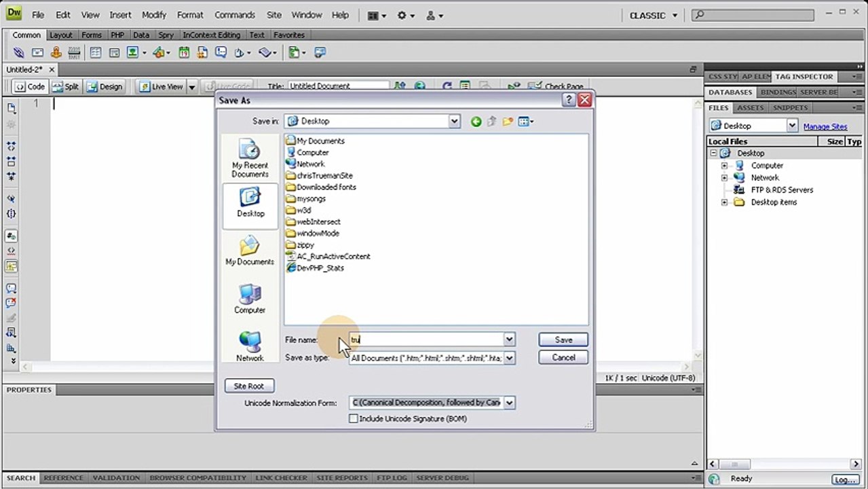Viewport: 868px width, 489px height.
Task: Enable Include Unicode Signature (BOM)
Action: pos(354,419)
